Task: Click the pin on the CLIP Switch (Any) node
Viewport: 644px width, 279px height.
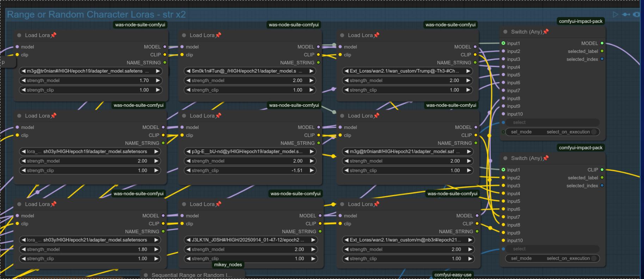Action: (546, 158)
